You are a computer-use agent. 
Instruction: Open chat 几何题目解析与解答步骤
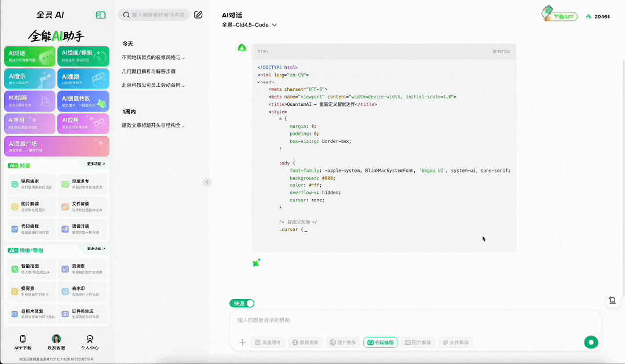[x=149, y=71]
